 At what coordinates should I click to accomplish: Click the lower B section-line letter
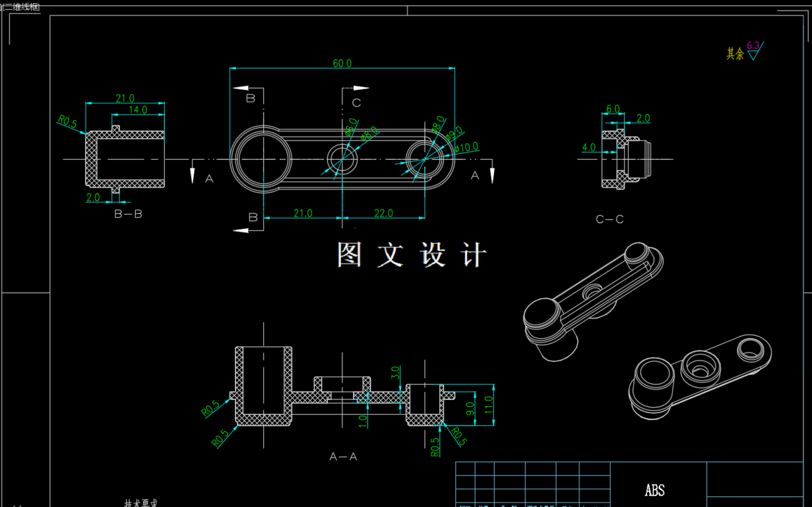(253, 217)
